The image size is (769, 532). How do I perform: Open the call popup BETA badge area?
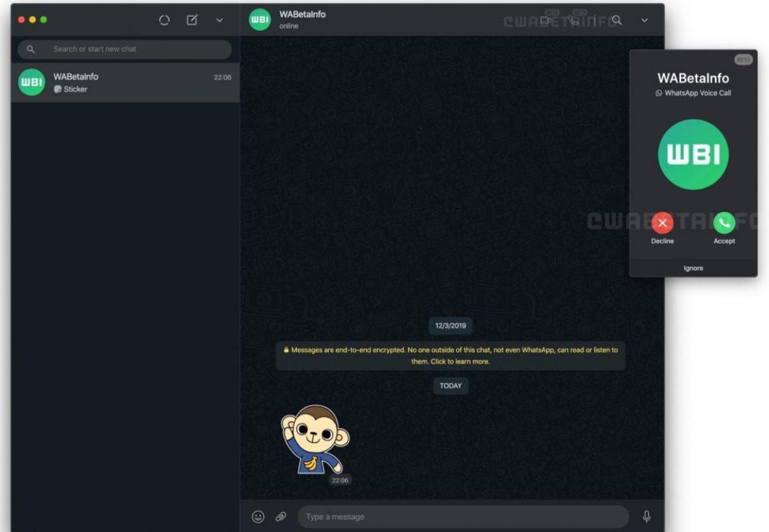point(744,59)
